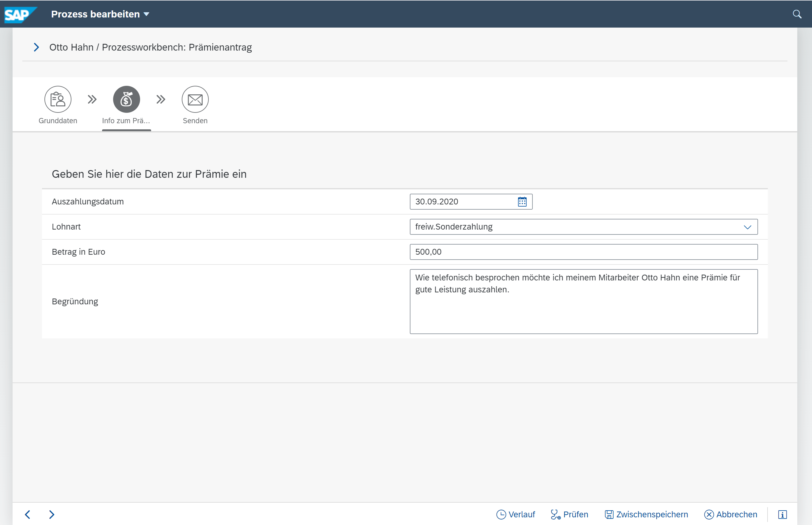Open the info icon in footer

point(782,515)
